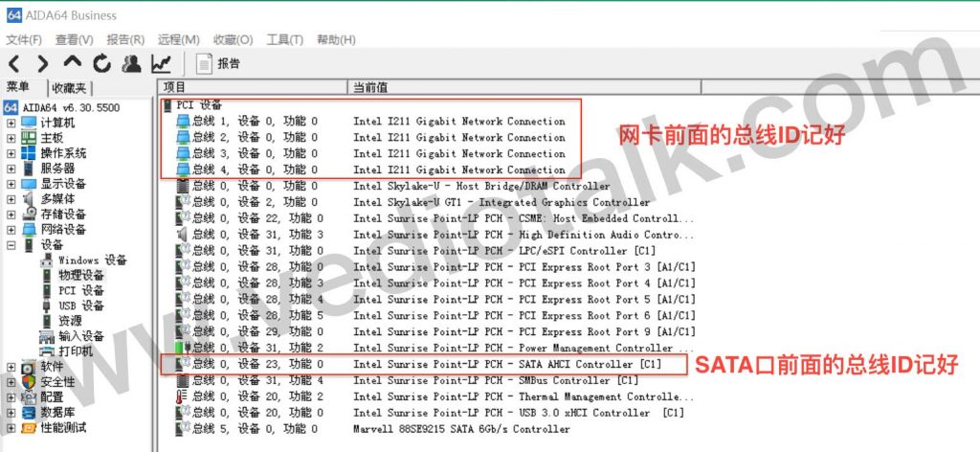Open the 收藏(O) menu
980x452 pixels.
(233, 39)
